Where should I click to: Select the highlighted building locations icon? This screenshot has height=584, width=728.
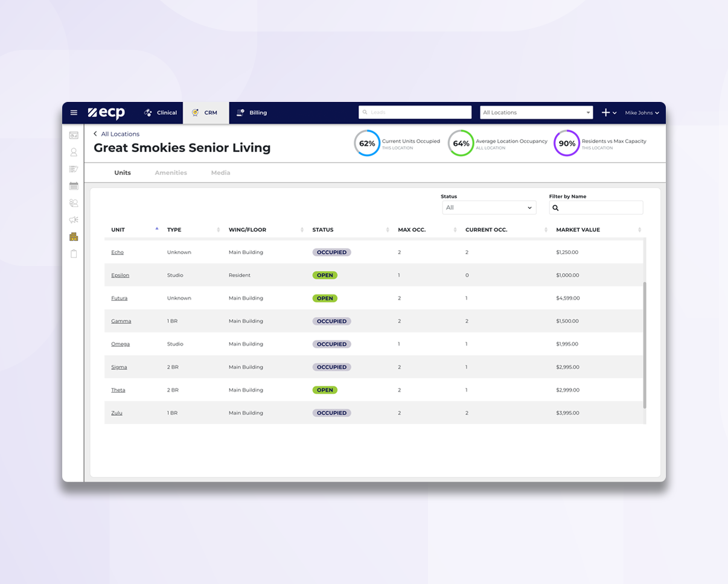74,236
